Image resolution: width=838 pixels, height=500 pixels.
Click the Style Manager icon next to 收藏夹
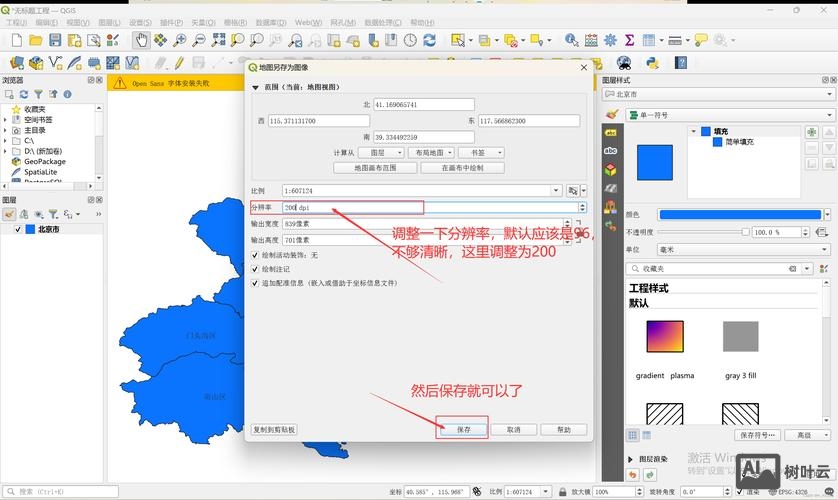point(824,269)
